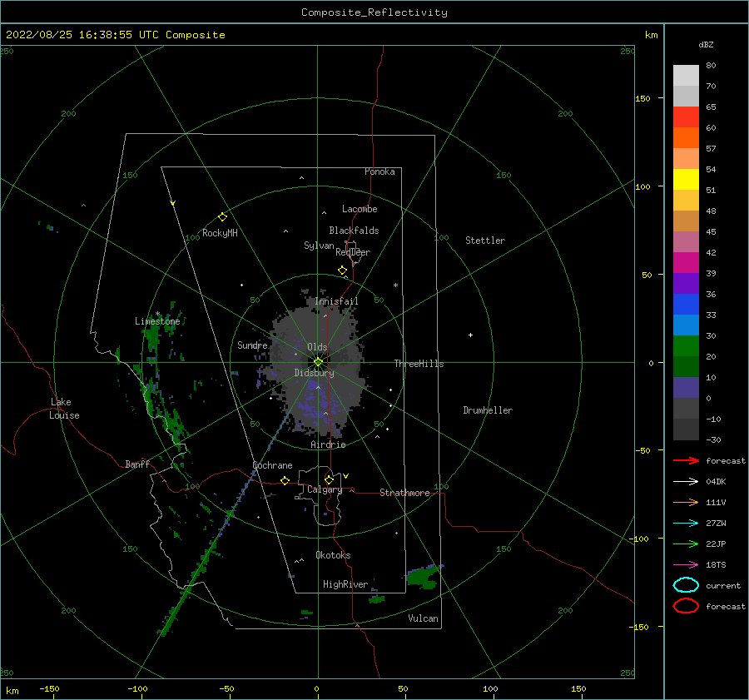Click the red forecast ellipse in legend
The width and height of the screenshot is (749, 700).
pos(686,606)
